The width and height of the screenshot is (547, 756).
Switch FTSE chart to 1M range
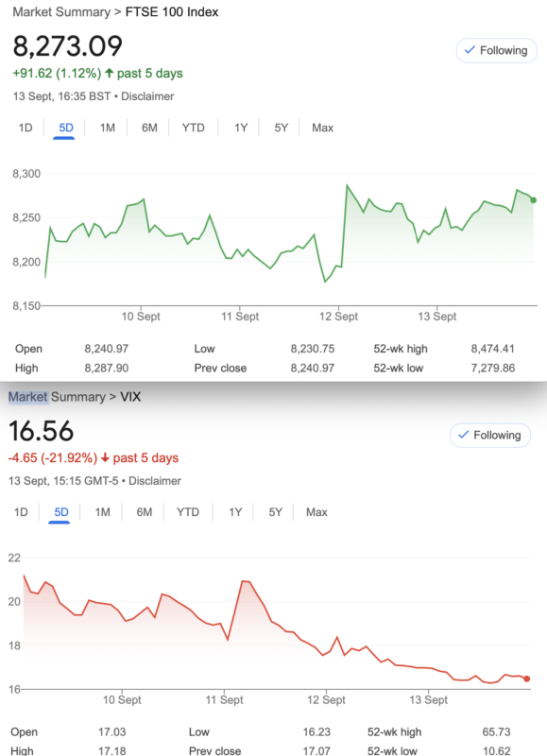click(108, 128)
